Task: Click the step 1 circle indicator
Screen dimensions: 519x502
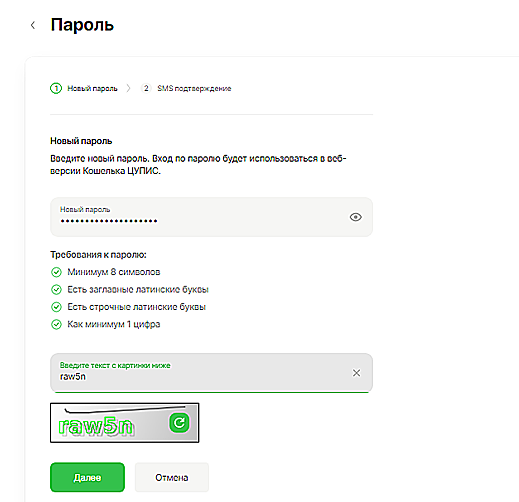Action: (x=56, y=88)
